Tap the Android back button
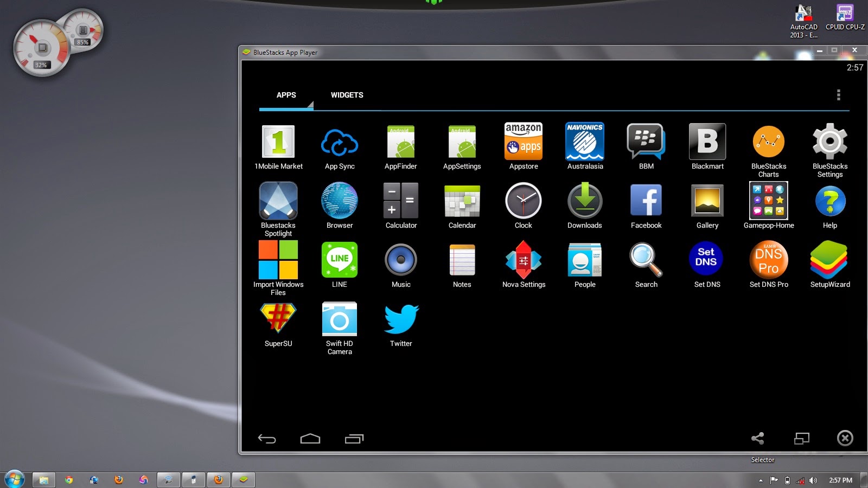Screen dimensions: 868x488 point(267,439)
